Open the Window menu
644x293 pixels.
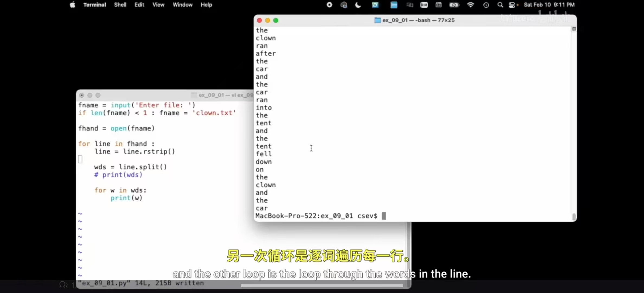(x=182, y=5)
